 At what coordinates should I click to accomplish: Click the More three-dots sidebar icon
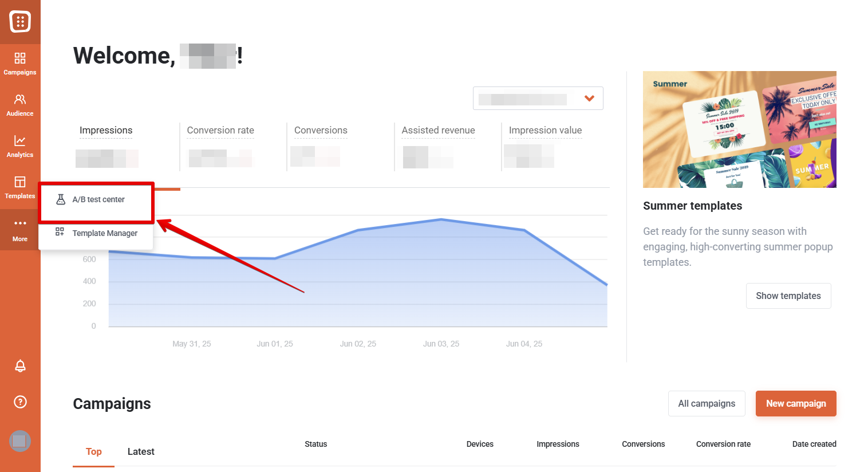(20, 229)
